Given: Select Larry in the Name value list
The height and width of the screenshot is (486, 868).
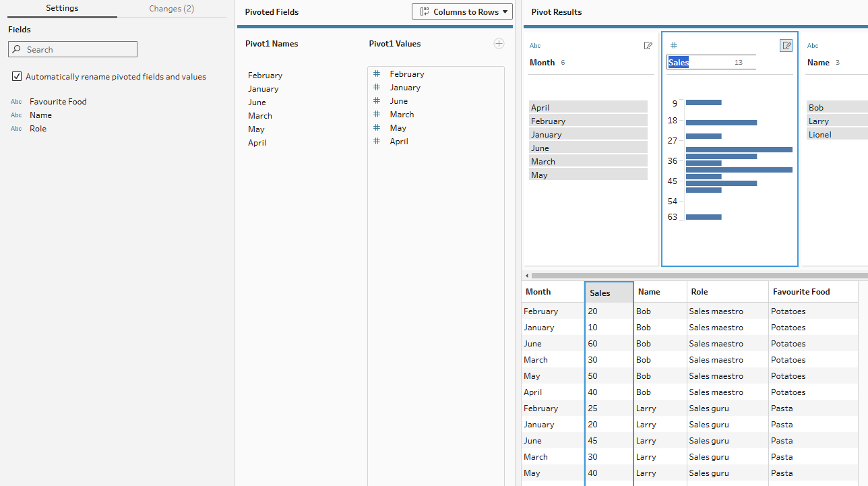Looking at the screenshot, I should pyautogui.click(x=819, y=121).
